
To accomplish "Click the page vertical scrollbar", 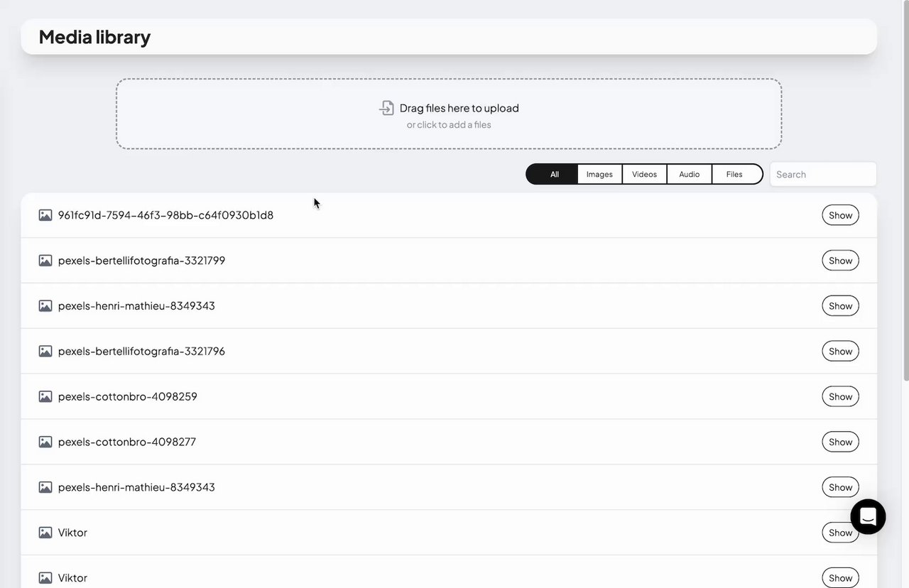I will (905, 213).
